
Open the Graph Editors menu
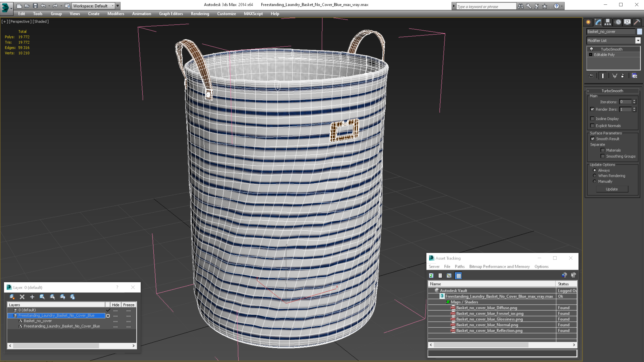tap(171, 14)
